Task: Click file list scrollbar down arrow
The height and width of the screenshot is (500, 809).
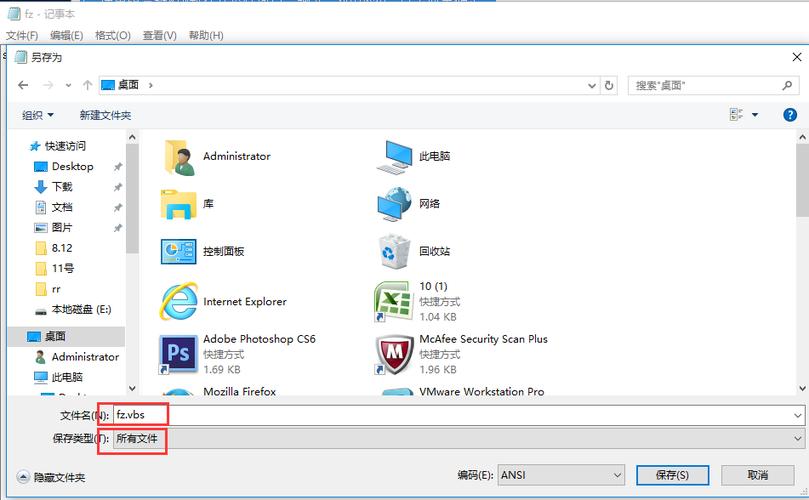Action: point(802,388)
